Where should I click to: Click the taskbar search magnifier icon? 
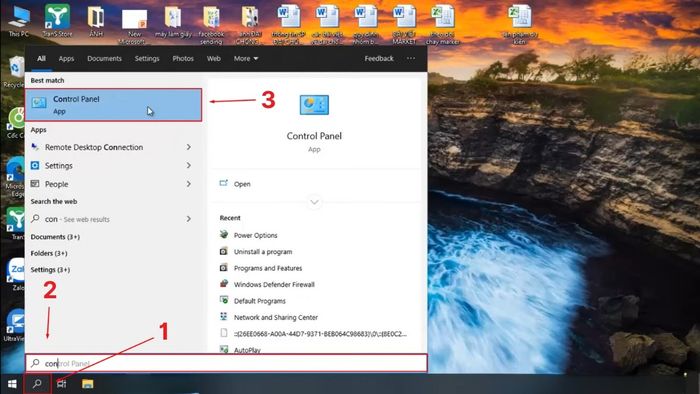point(38,384)
